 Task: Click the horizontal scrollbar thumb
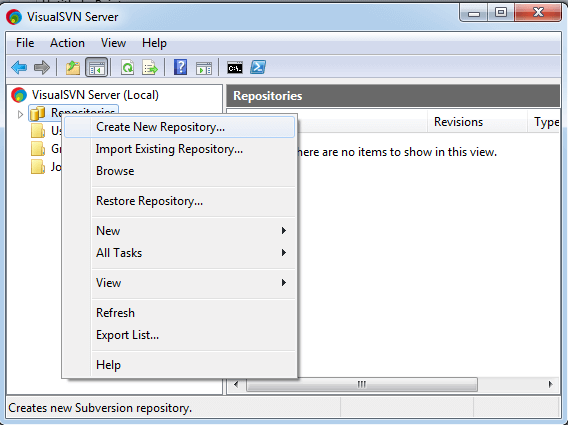click(x=362, y=384)
